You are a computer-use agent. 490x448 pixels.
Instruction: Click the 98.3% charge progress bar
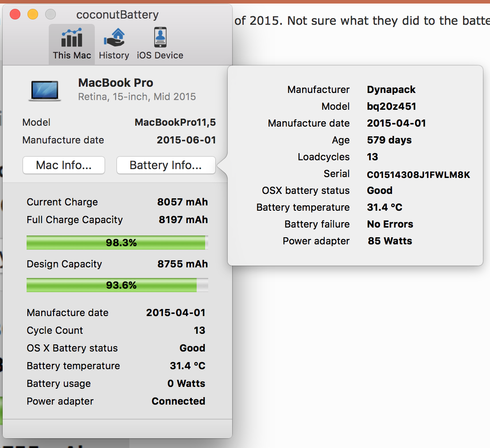(x=117, y=243)
